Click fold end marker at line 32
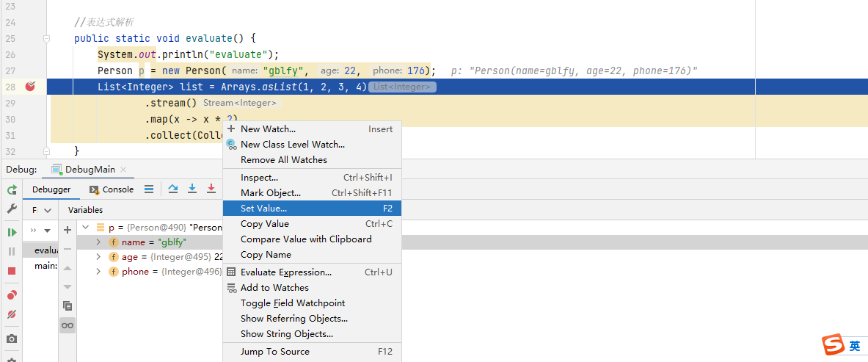 click(x=46, y=151)
